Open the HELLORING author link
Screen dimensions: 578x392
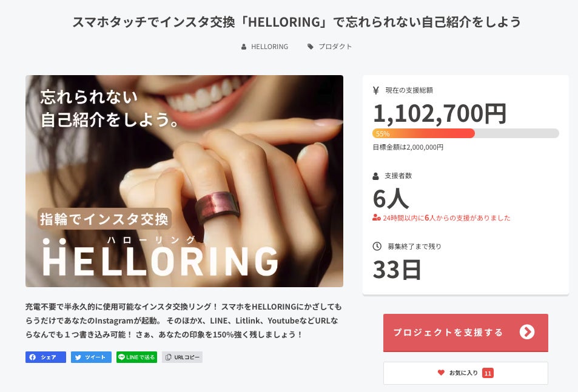(269, 47)
